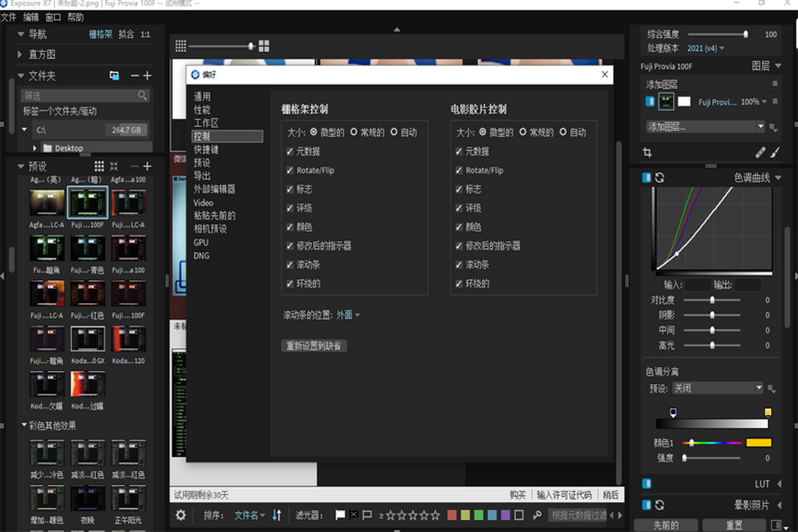Open the 编辑 menu in menu bar
Image resolution: width=798 pixels, height=532 pixels.
click(x=31, y=17)
